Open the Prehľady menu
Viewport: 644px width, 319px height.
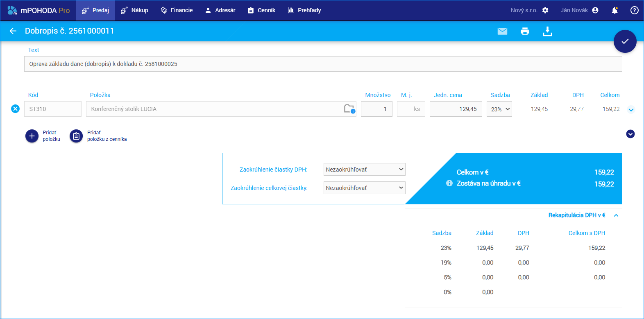(304, 10)
